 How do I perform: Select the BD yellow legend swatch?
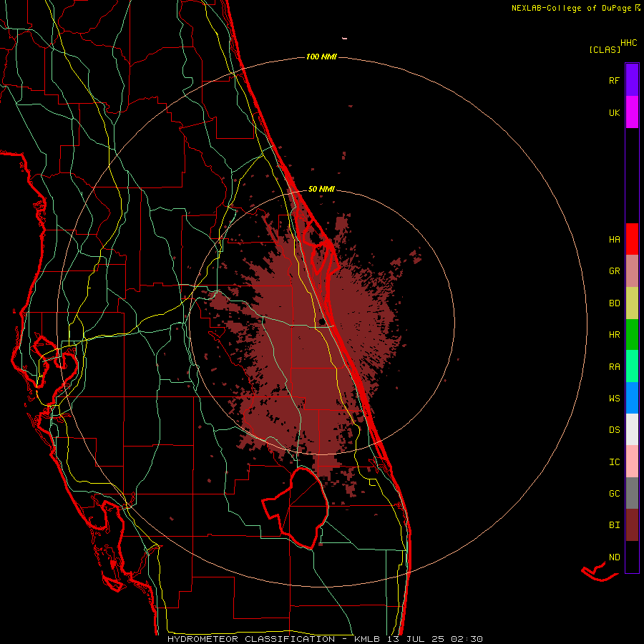632,303
